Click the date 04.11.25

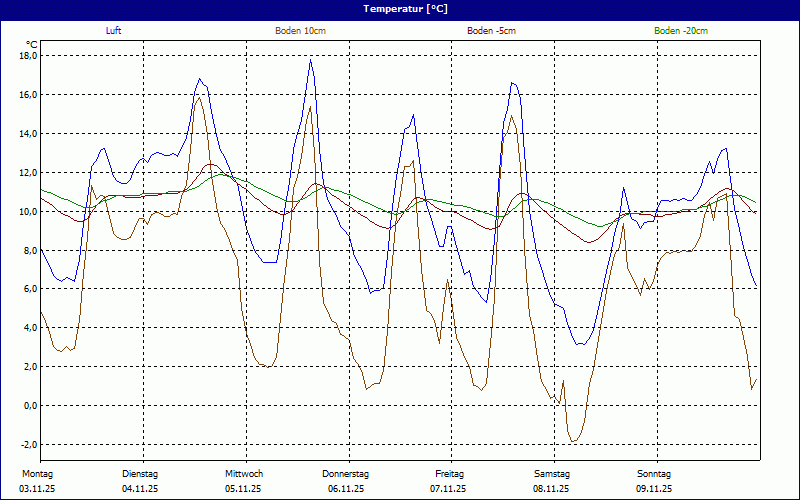pos(140,489)
